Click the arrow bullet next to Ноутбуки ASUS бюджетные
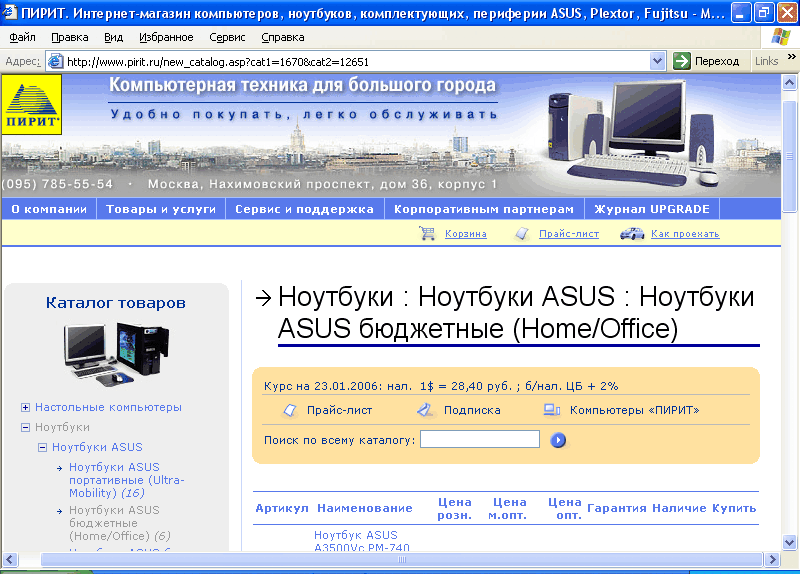Screen dimensions: 800x574 point(60,511)
